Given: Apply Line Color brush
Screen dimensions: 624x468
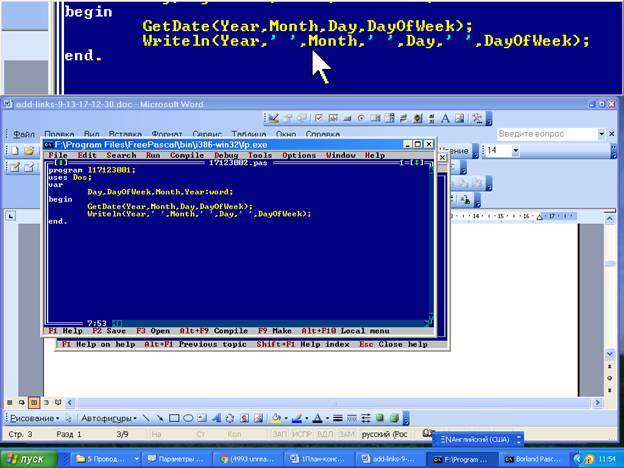Looking at the screenshot, I should (x=296, y=418).
